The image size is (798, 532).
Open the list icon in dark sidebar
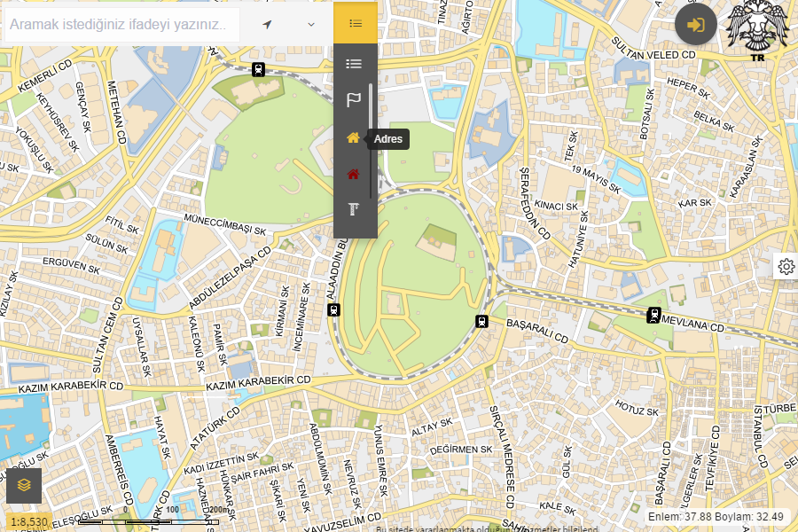[354, 64]
